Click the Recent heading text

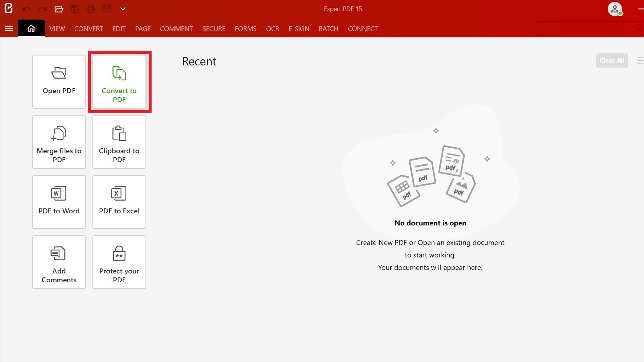(199, 62)
